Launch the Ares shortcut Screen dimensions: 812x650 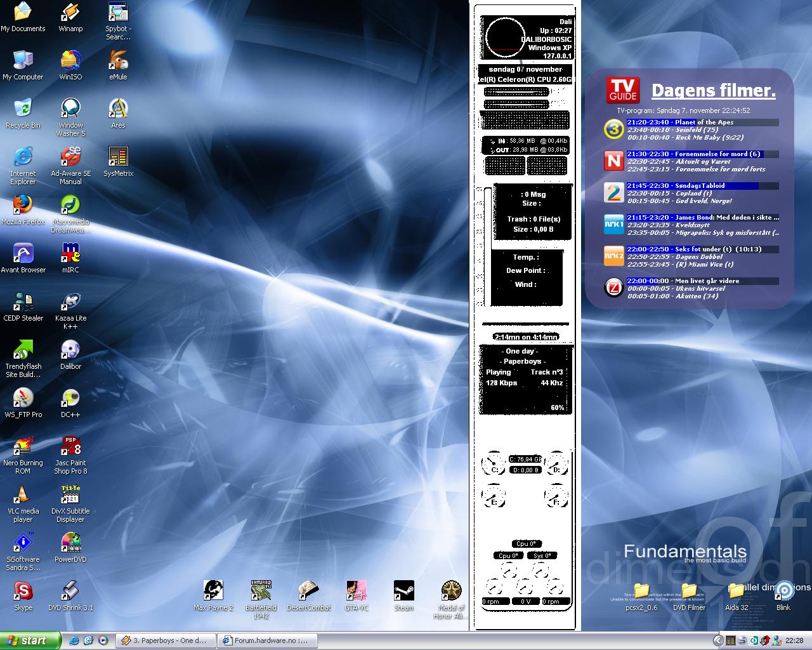[x=118, y=114]
